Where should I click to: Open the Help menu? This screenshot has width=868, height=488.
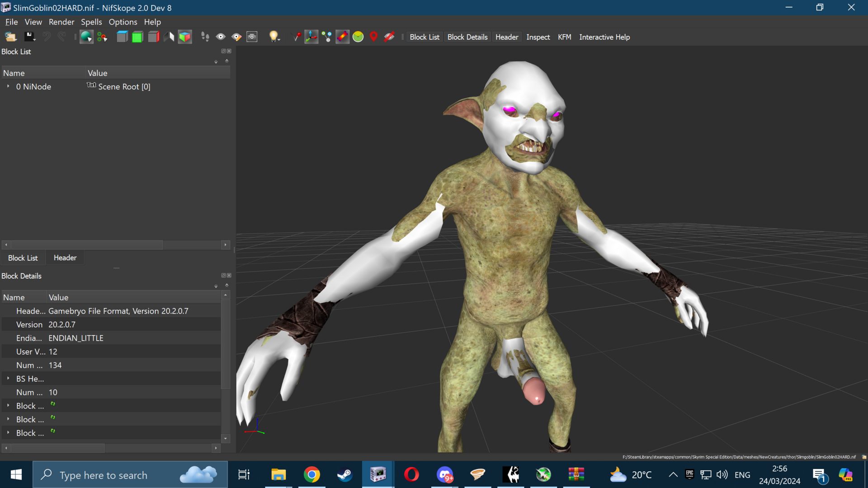coord(152,22)
